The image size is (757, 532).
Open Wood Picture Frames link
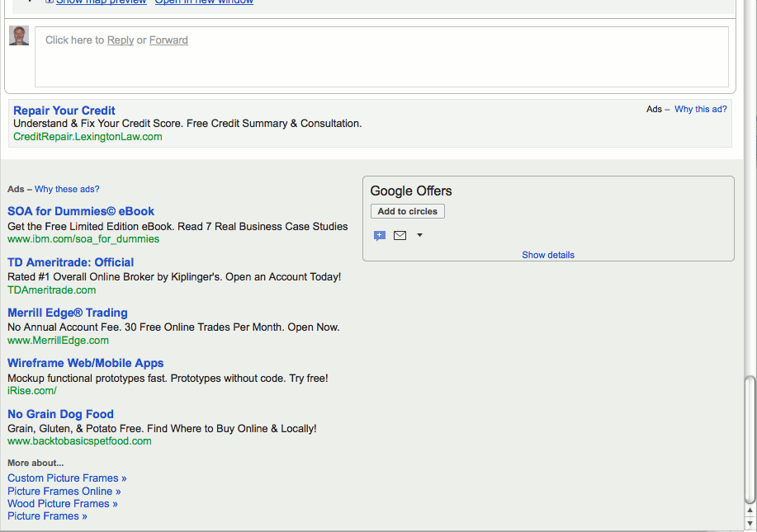pyautogui.click(x=62, y=503)
